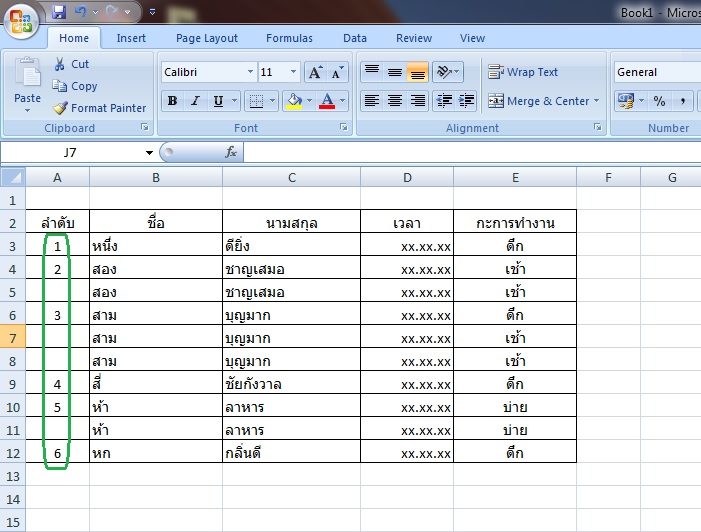Open the Clipboard dialog launcher
Screen dimensions: 701x532
(144, 127)
